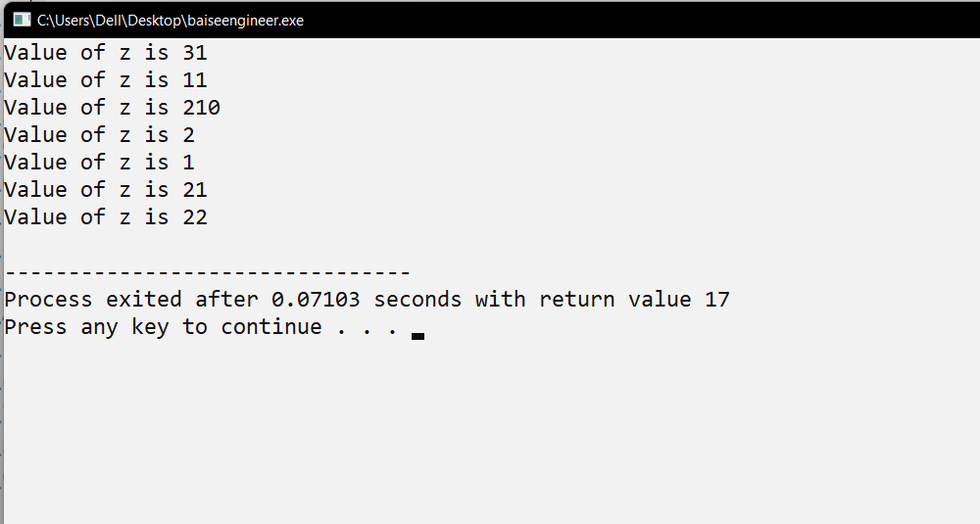Click the line showing z is 210
The image size is (980, 524).
pos(113,108)
